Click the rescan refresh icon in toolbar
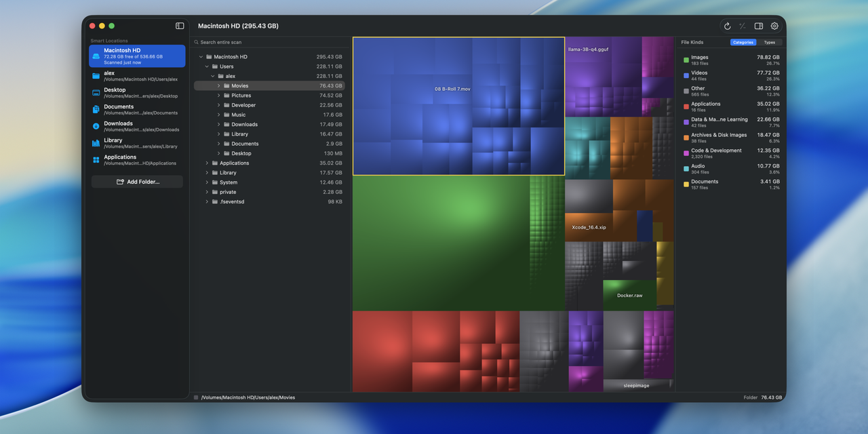This screenshot has height=434, width=868. tap(727, 26)
